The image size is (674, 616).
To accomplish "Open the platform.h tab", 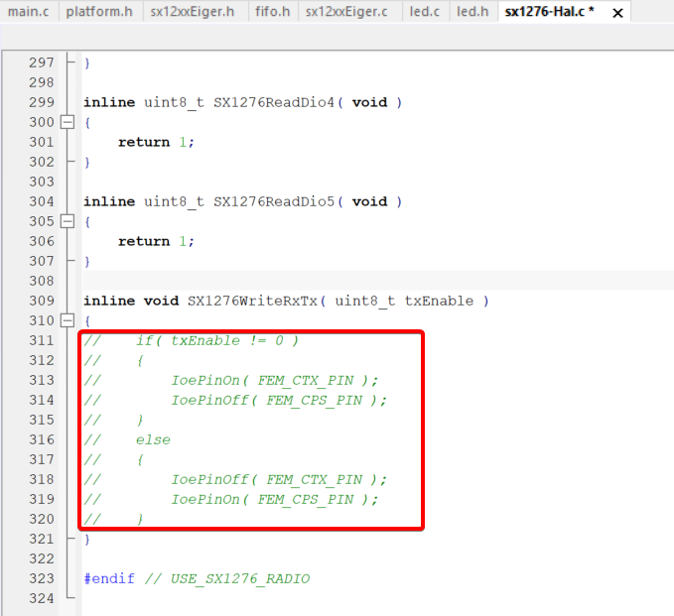I will coord(99,12).
